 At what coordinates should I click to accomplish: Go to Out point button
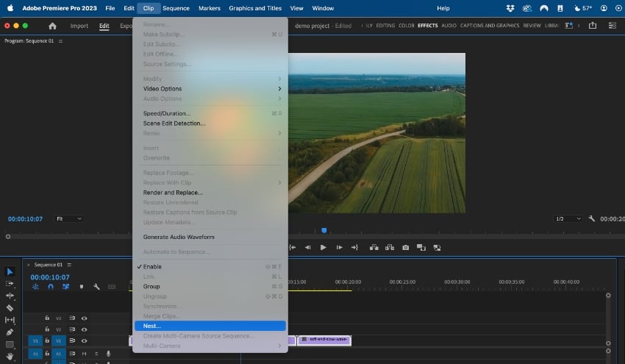pyautogui.click(x=354, y=248)
